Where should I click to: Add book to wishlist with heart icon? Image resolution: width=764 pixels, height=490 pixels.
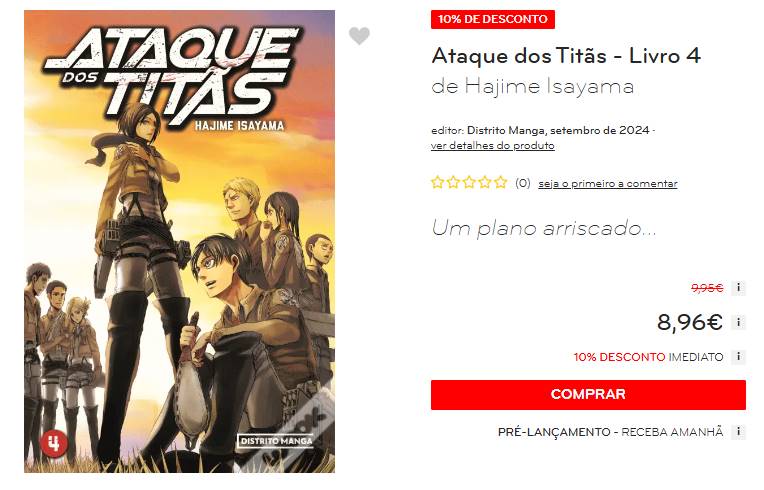pyautogui.click(x=359, y=36)
